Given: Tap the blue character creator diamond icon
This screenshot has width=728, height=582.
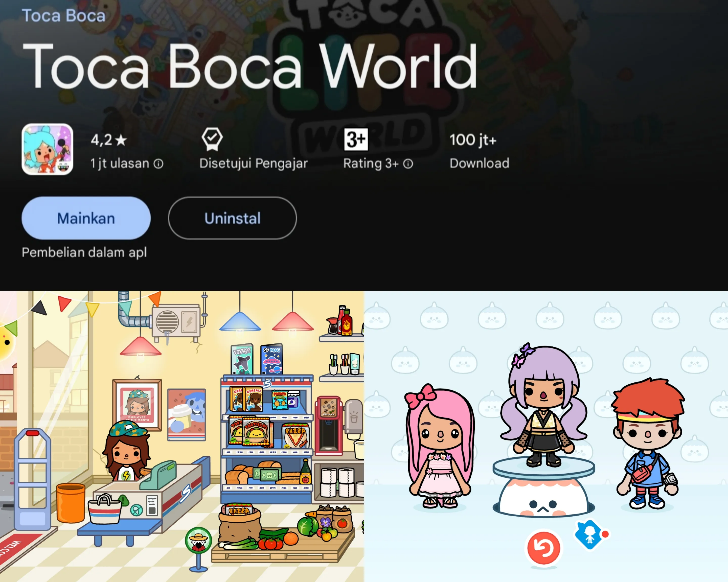Looking at the screenshot, I should click(x=589, y=534).
